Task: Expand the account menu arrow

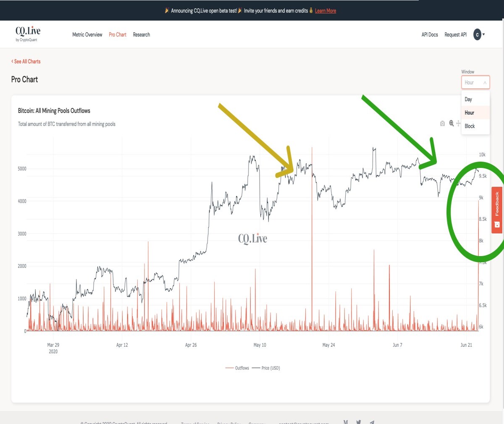Action: point(484,34)
